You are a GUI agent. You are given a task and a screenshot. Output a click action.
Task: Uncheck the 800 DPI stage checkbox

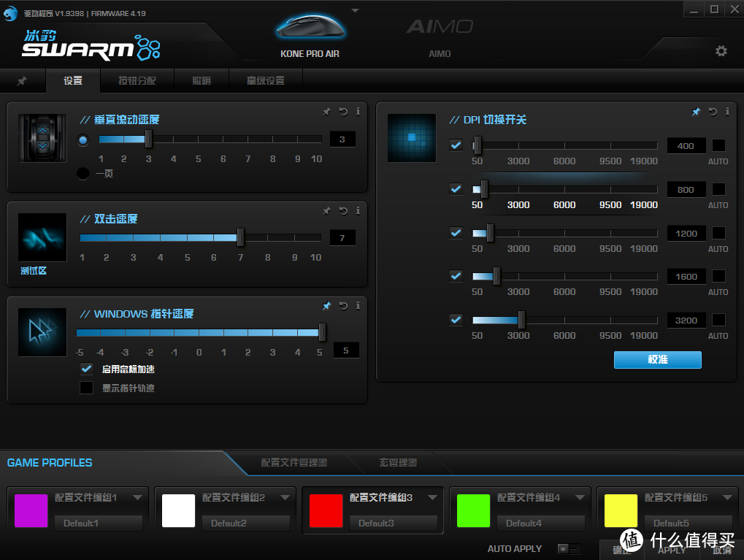coord(456,189)
